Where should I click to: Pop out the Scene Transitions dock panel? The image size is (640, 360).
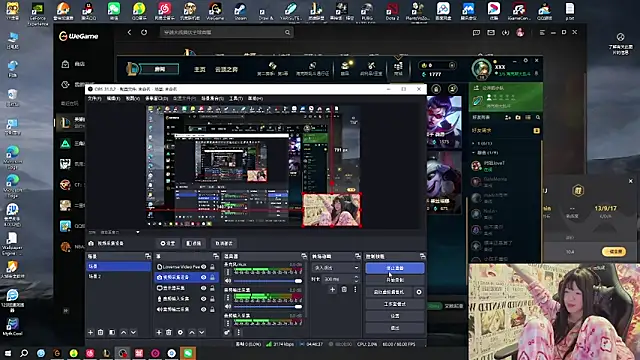[x=358, y=256]
